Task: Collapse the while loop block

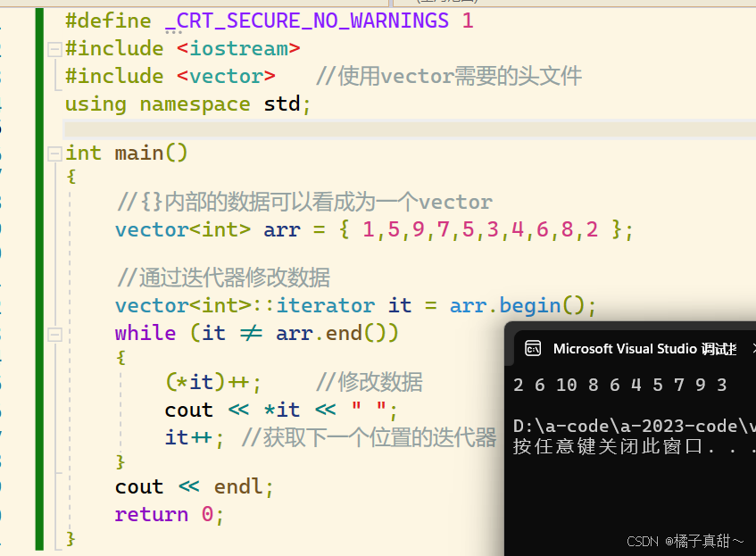Action: 54,334
